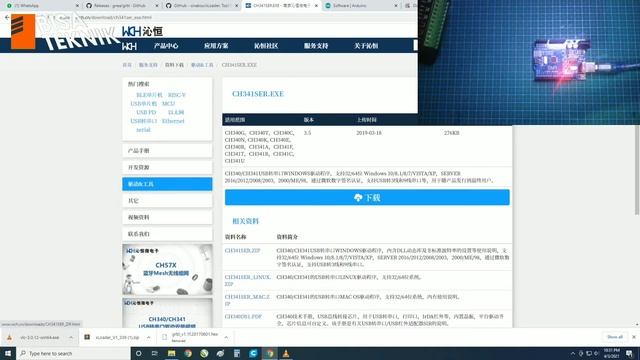Select the CH341SER.EXE browser tab
The height and width of the screenshot is (360, 640).
[281, 6]
